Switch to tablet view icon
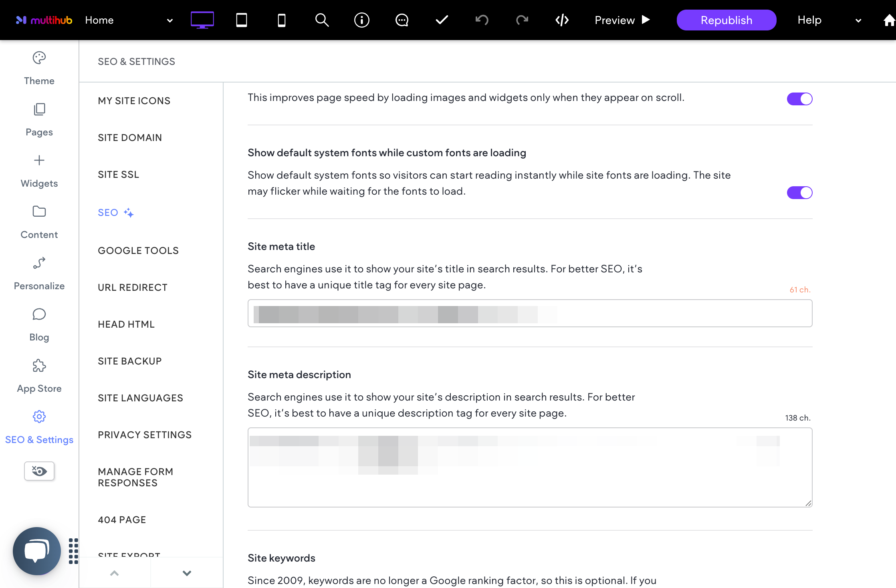Image resolution: width=896 pixels, height=588 pixels. click(x=242, y=20)
